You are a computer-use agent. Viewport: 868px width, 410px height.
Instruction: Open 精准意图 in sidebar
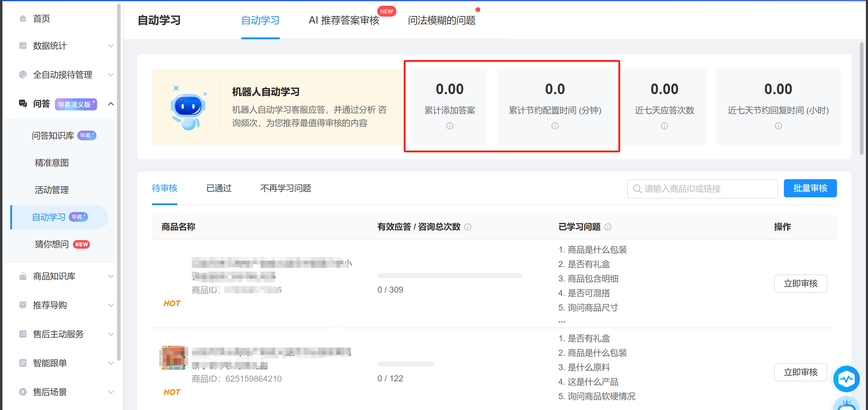pos(52,163)
